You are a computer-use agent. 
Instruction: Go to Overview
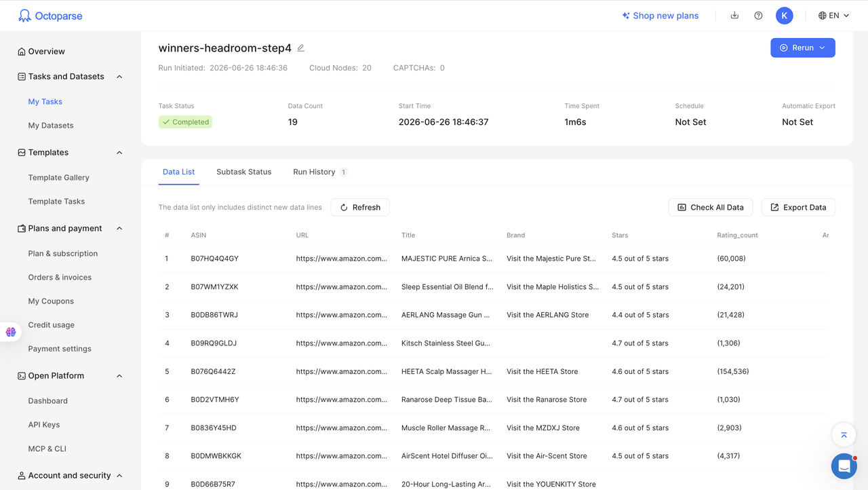tap(47, 52)
